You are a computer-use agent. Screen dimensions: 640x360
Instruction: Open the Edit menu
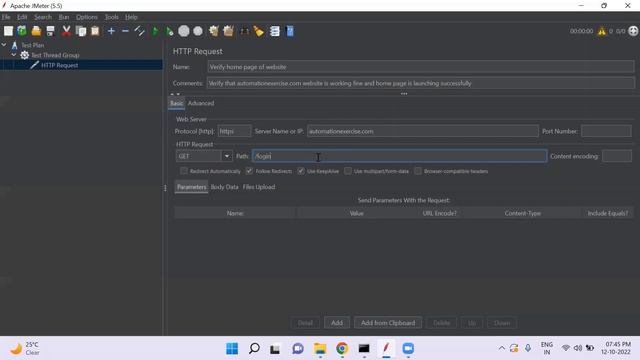click(x=22, y=17)
